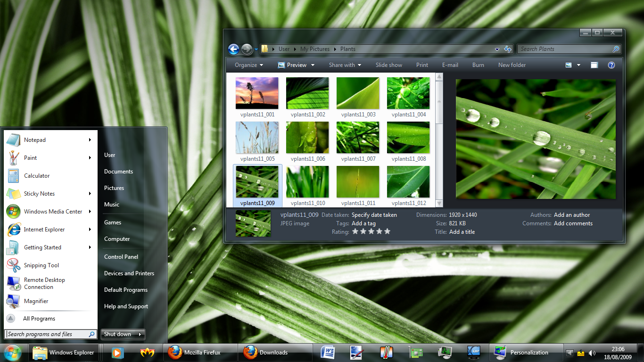Open Getting Started from its icon
This screenshot has width=644, height=362.
click(x=13, y=247)
